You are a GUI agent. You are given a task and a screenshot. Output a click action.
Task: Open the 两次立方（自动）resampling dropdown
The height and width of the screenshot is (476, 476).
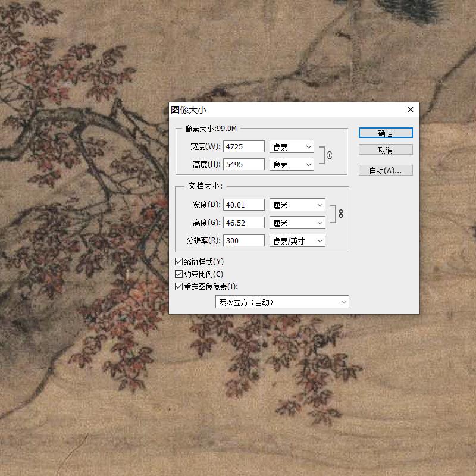(x=282, y=302)
